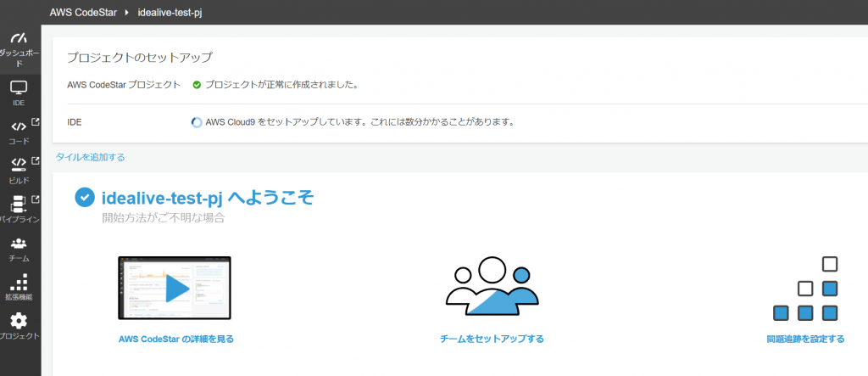Click チームをセットアップする link
The width and height of the screenshot is (868, 376).
click(492, 339)
